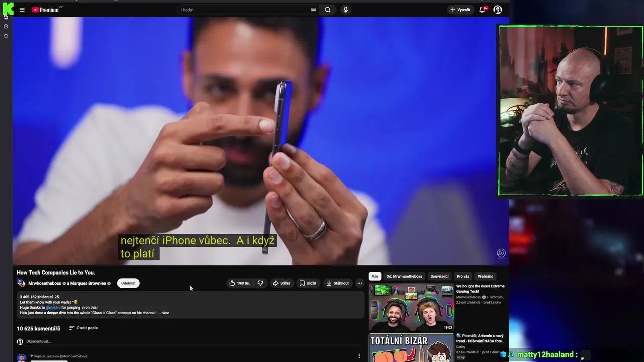Open the account avatar menu
This screenshot has width=644, height=362.
[x=497, y=10]
